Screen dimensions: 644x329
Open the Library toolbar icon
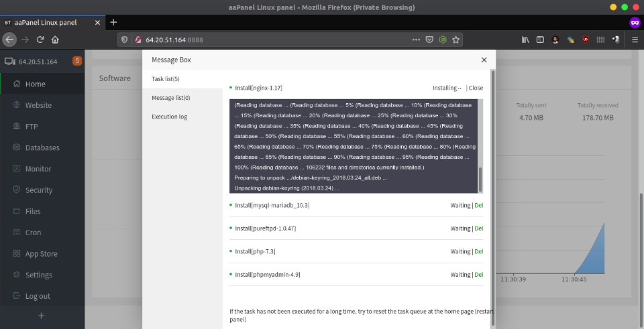(525, 40)
